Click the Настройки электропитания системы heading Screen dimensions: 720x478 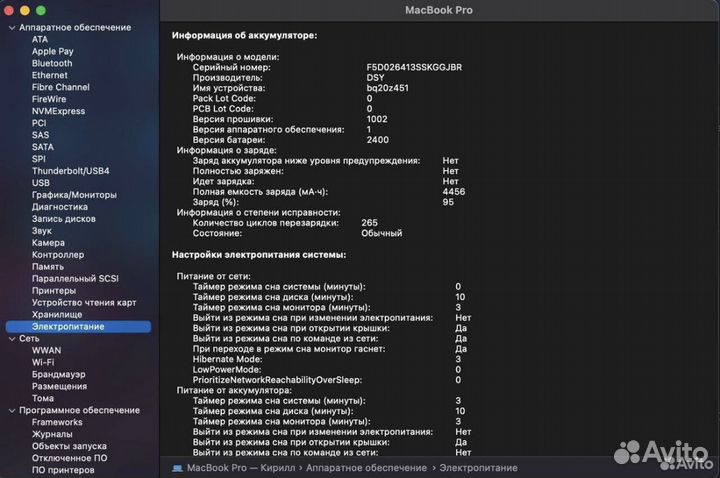pos(259,255)
